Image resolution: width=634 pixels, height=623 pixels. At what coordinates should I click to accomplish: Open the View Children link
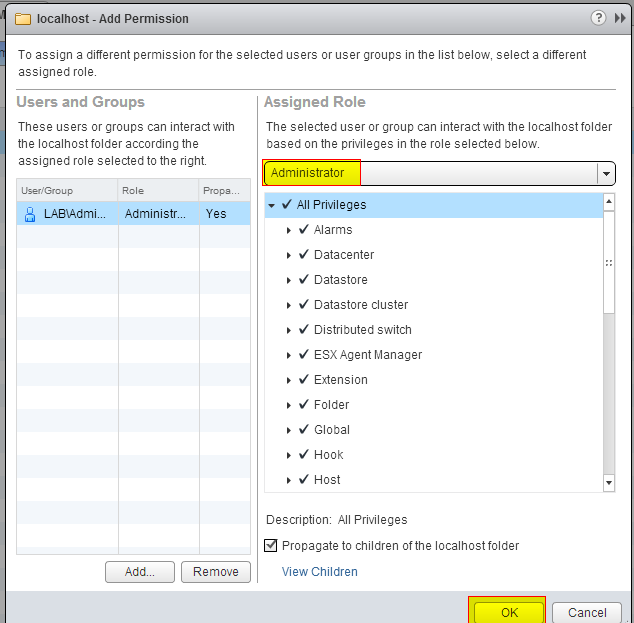319,572
